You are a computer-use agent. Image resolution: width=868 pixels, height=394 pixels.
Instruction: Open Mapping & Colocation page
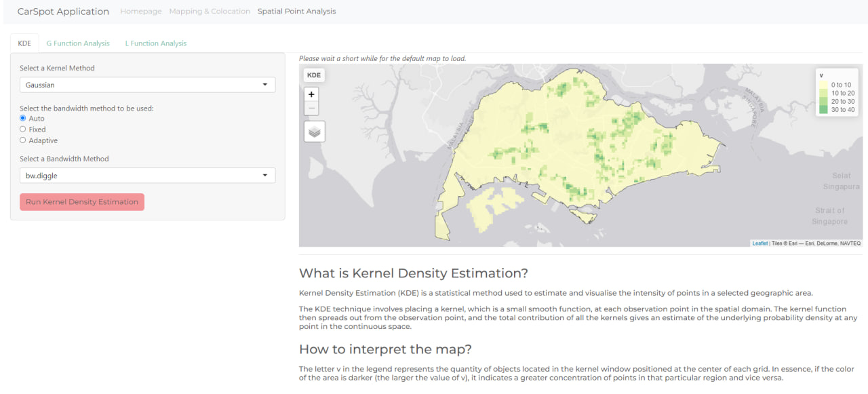click(x=210, y=12)
